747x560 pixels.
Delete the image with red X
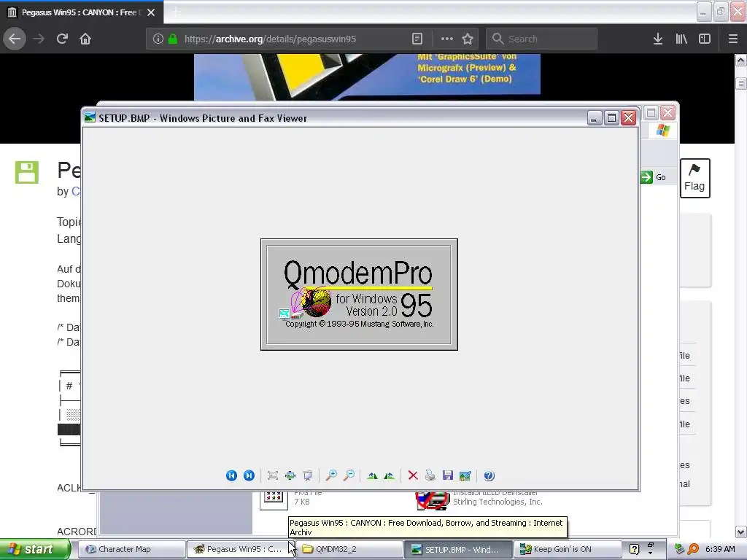413,475
